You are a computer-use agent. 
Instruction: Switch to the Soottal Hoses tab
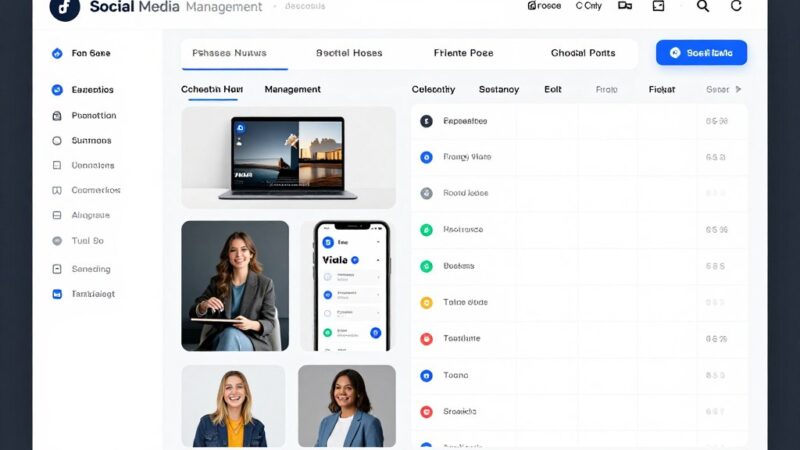[x=349, y=53]
